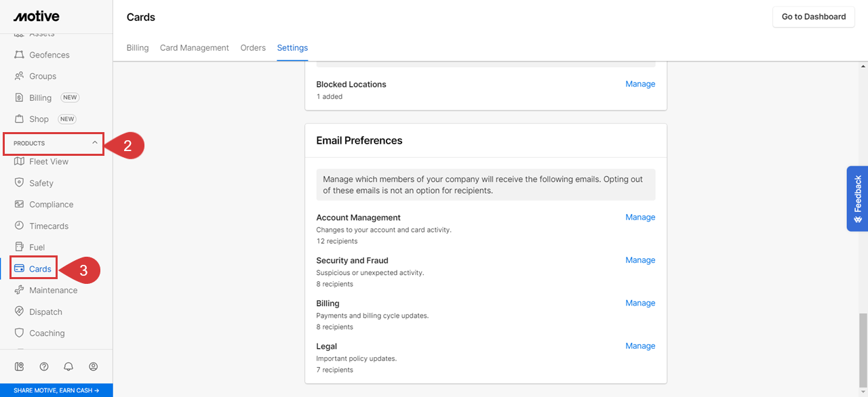Open the help question mark icon
The image size is (868, 397).
[44, 367]
